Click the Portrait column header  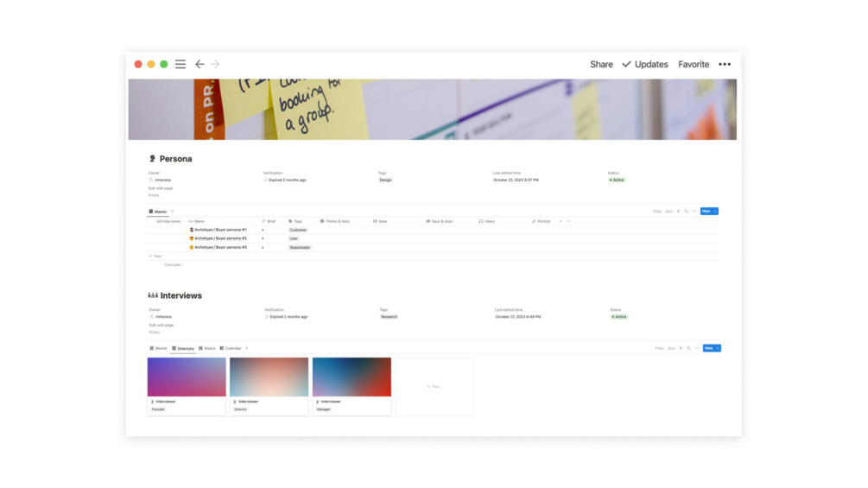click(x=542, y=221)
